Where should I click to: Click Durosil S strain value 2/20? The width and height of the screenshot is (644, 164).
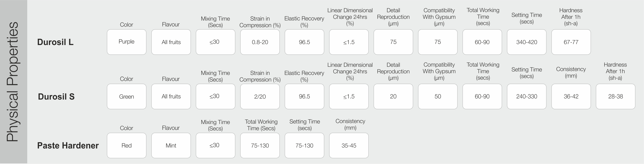[260, 96]
